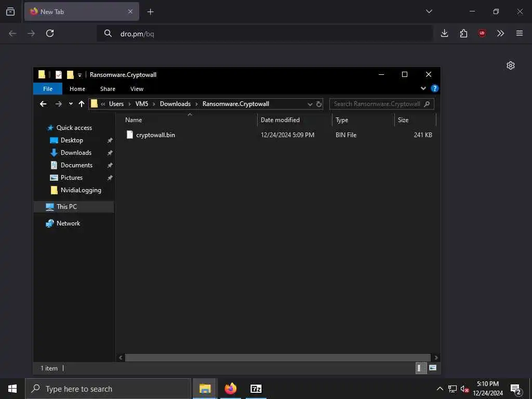Open 7-Zip from the taskbar
Viewport: 532px width, 399px height.
pyautogui.click(x=256, y=389)
